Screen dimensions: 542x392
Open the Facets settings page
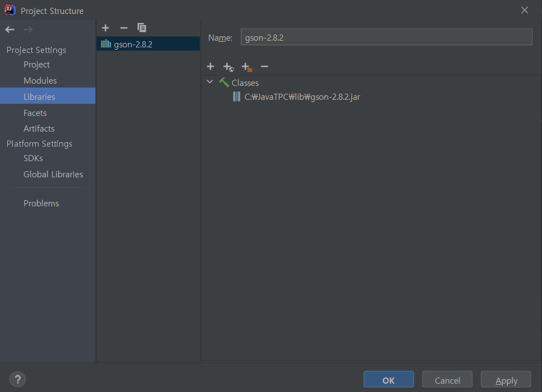(x=35, y=113)
